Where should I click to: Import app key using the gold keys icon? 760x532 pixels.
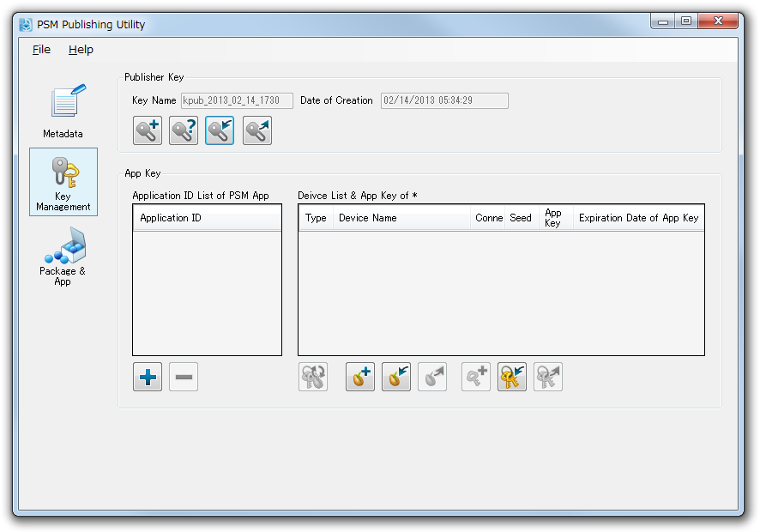[x=512, y=377]
